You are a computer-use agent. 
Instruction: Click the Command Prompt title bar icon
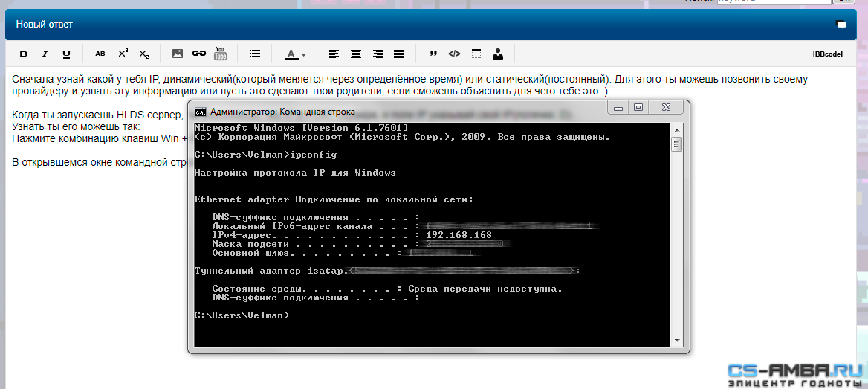point(201,112)
